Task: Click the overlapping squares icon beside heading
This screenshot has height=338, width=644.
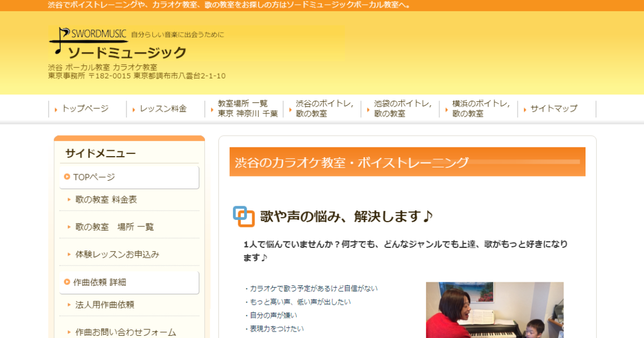Action: pos(244,216)
